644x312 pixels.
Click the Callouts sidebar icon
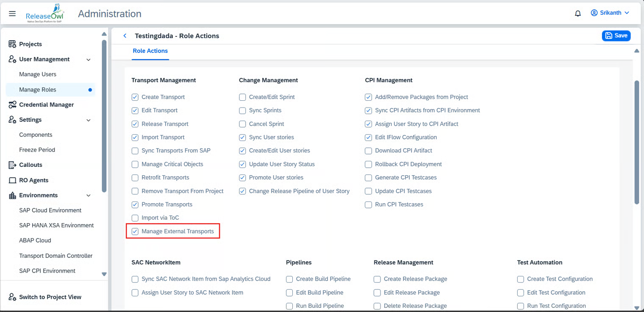click(x=12, y=165)
